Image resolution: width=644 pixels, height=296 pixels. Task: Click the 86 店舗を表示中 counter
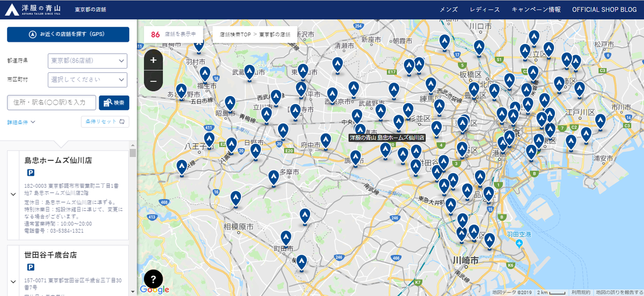click(x=174, y=34)
